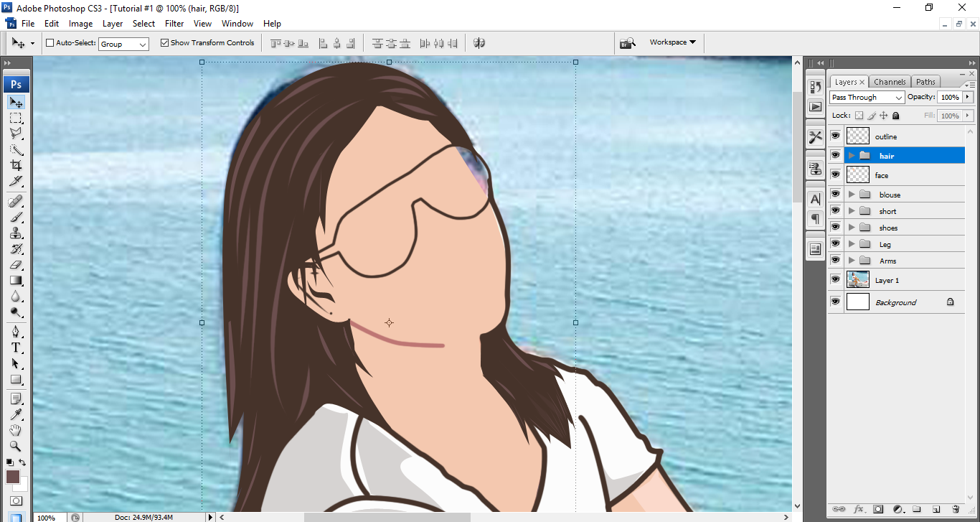Select the Path Selection tool
Viewport: 980px width, 522px height.
[16, 364]
